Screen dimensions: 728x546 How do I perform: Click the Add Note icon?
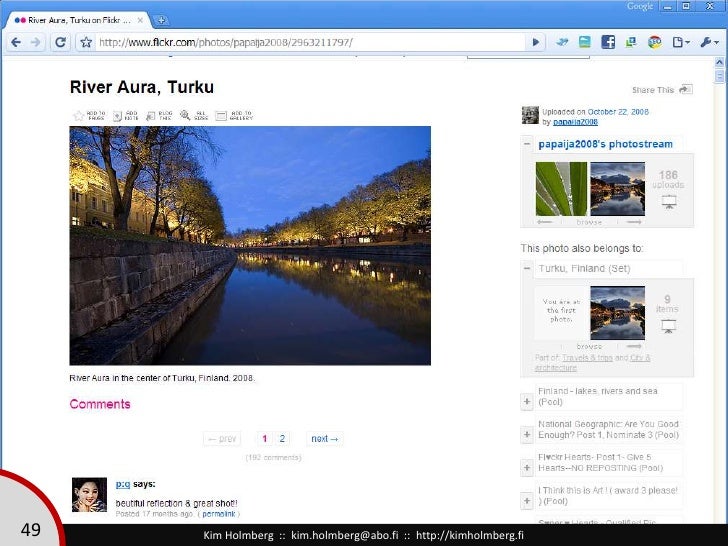tap(118, 116)
